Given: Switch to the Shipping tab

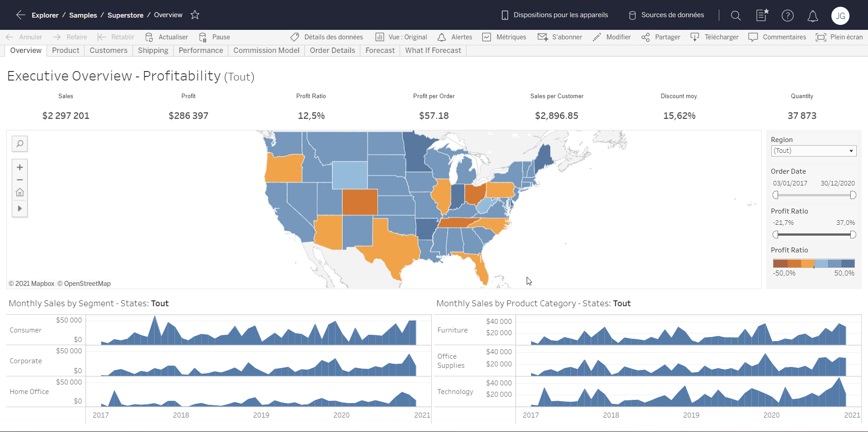Looking at the screenshot, I should click(153, 51).
